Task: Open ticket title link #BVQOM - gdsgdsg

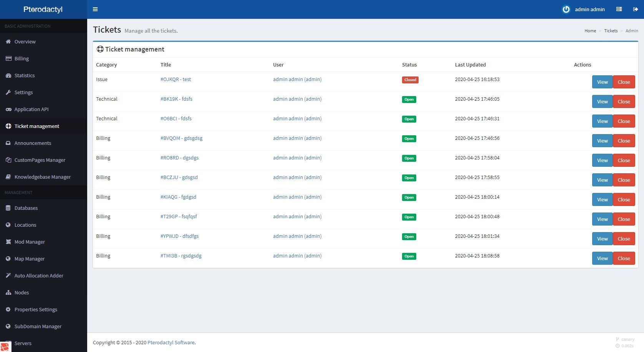Action: tap(181, 138)
